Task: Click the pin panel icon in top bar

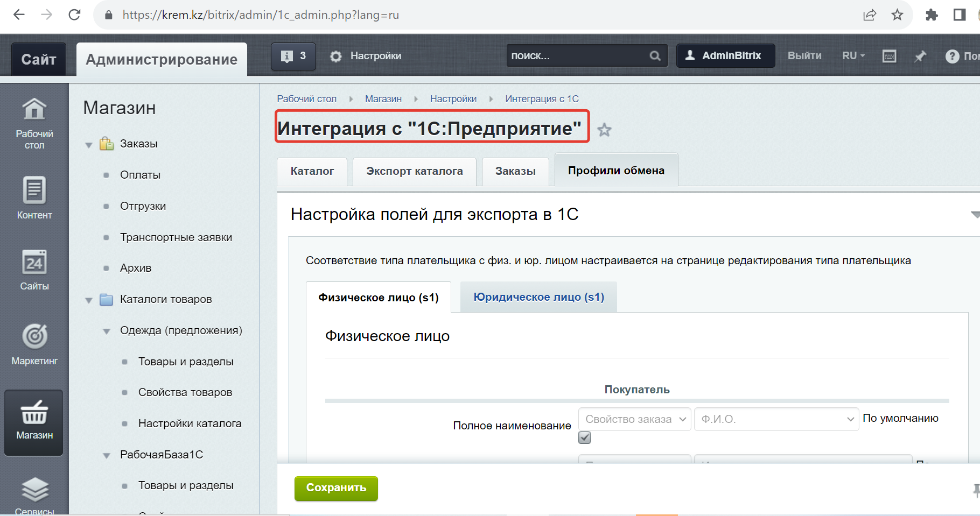Action: tap(920, 56)
